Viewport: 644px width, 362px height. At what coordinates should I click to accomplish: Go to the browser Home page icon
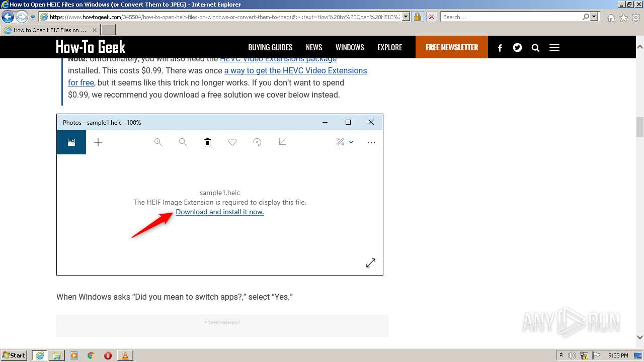point(611,18)
